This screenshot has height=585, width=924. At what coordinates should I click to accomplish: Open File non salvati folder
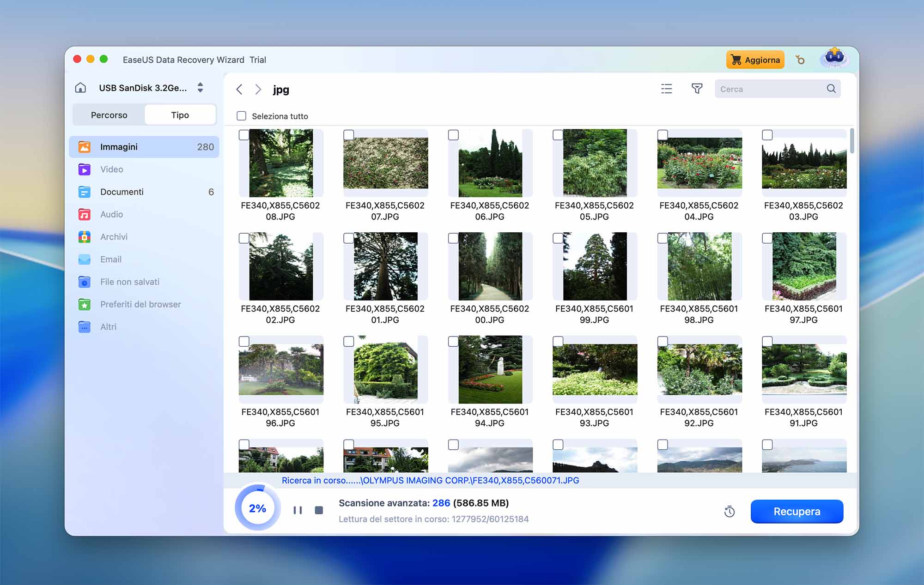pos(129,282)
